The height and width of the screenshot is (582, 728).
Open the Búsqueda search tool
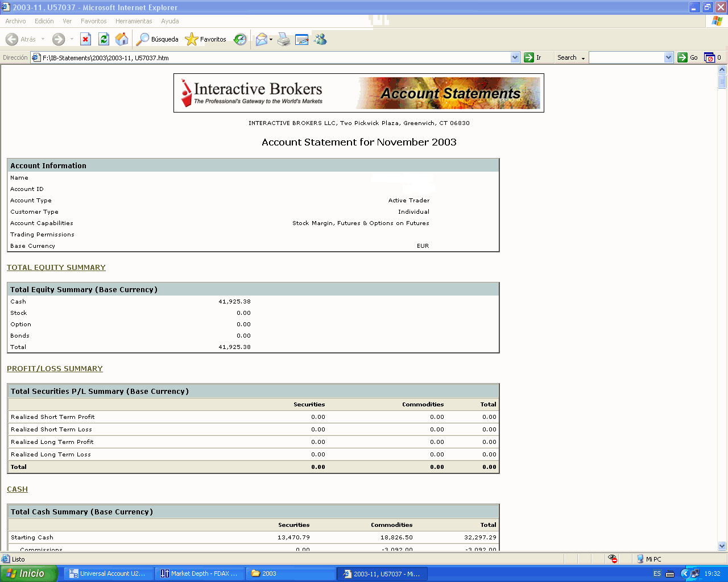coord(158,39)
